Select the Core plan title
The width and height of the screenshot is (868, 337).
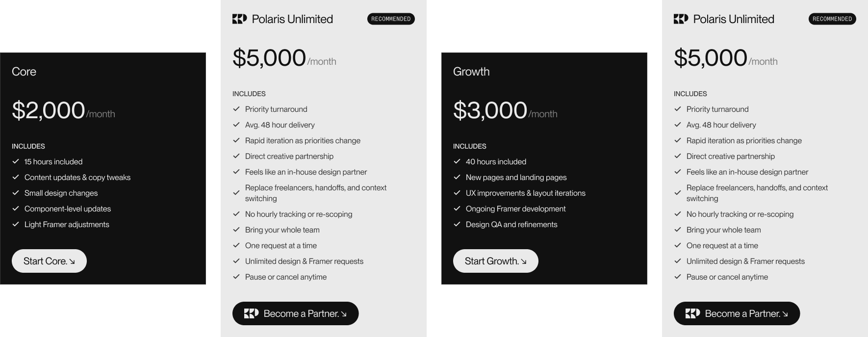coord(24,72)
